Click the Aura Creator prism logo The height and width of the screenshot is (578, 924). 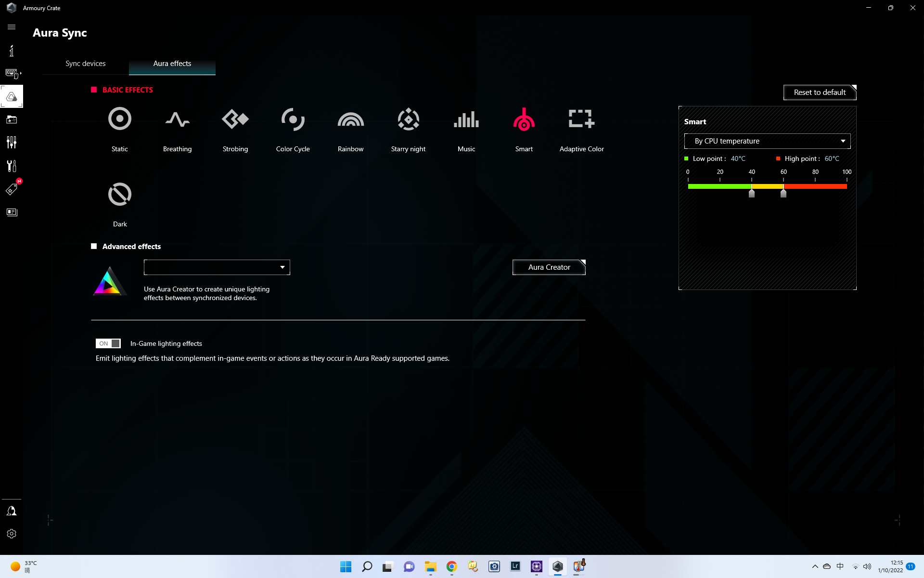click(110, 281)
